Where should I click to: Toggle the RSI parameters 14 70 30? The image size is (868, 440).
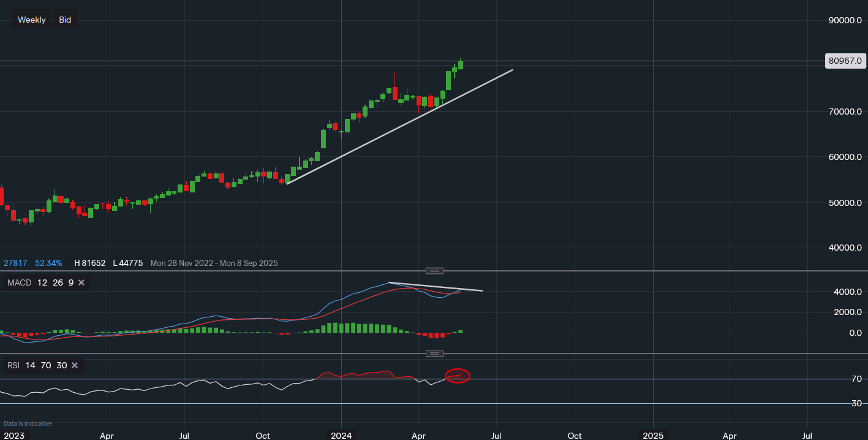pyautogui.click(x=46, y=365)
